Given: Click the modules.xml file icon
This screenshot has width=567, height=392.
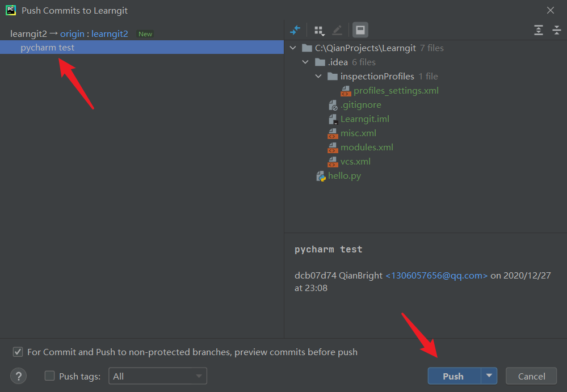Looking at the screenshot, I should tap(333, 147).
